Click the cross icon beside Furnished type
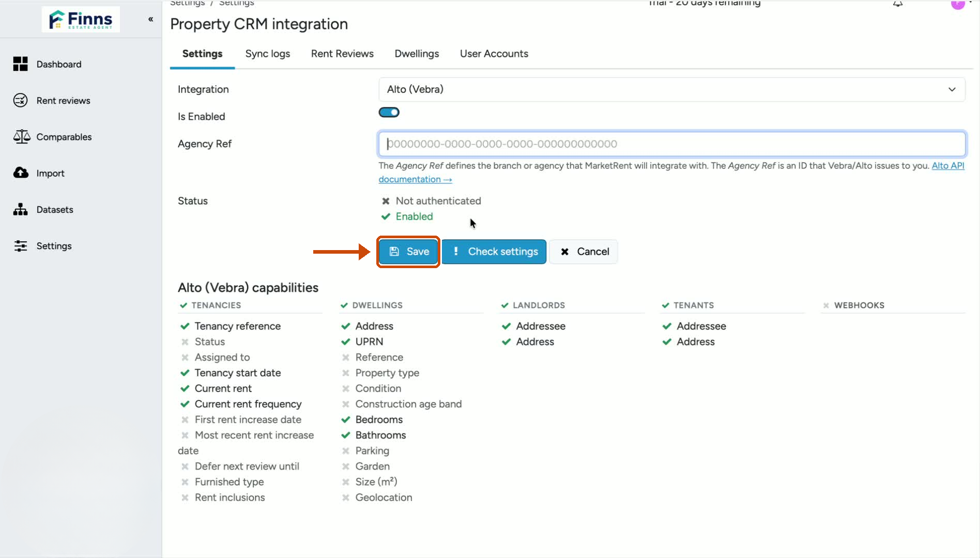The height and width of the screenshot is (558, 980). [x=185, y=482]
